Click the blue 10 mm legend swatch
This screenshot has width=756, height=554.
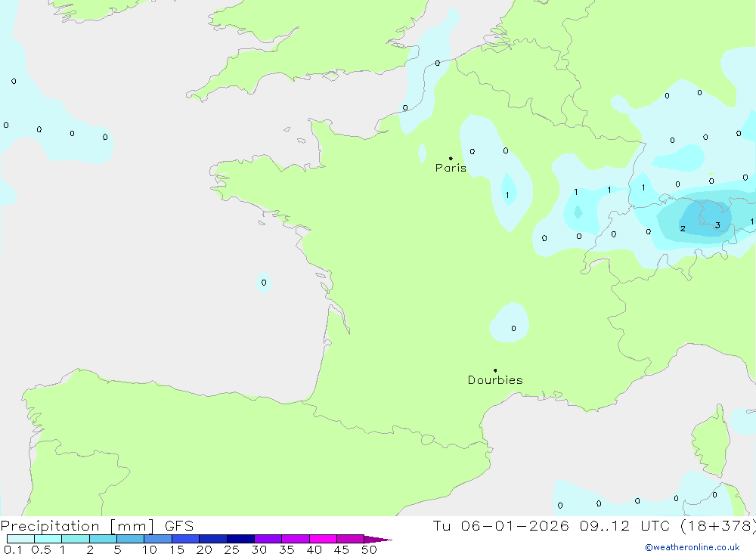click(158, 539)
